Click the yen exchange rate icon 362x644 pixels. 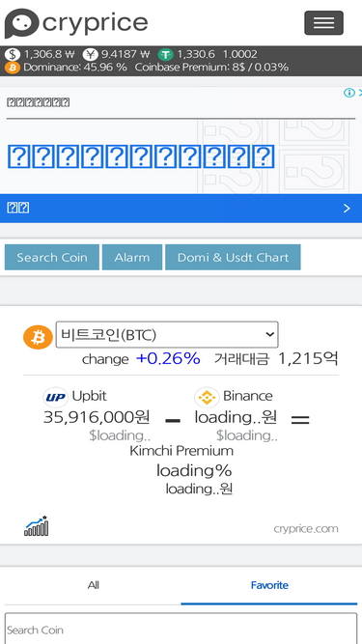91,54
